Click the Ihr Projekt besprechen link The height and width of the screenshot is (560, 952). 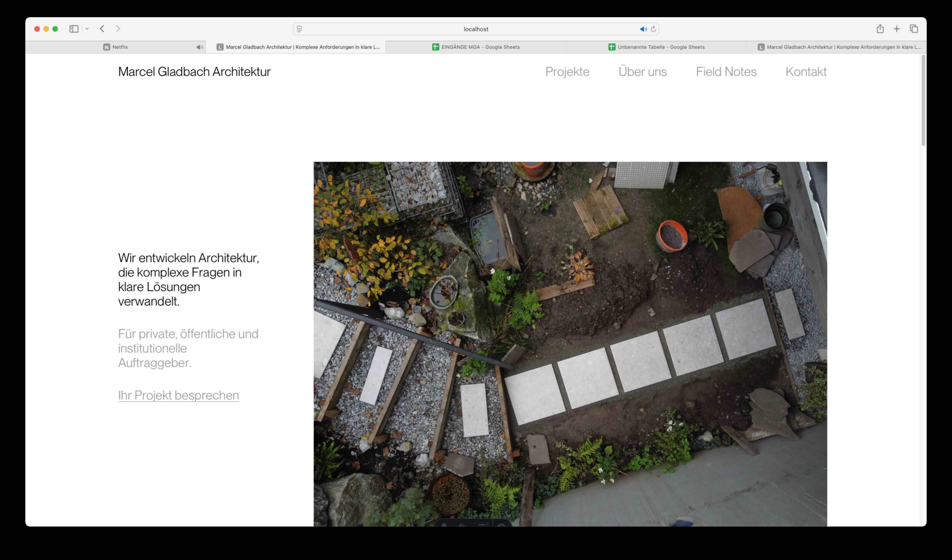pyautogui.click(x=178, y=395)
